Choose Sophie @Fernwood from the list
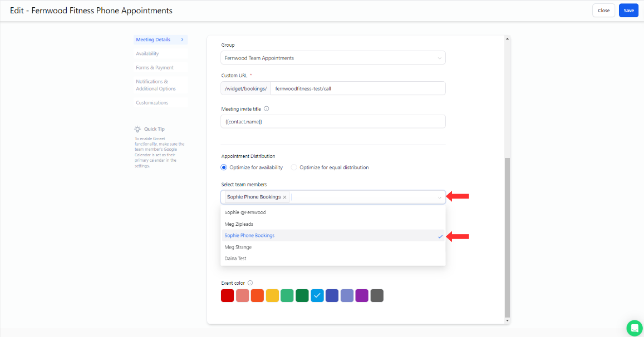The image size is (644, 337). click(x=333, y=212)
